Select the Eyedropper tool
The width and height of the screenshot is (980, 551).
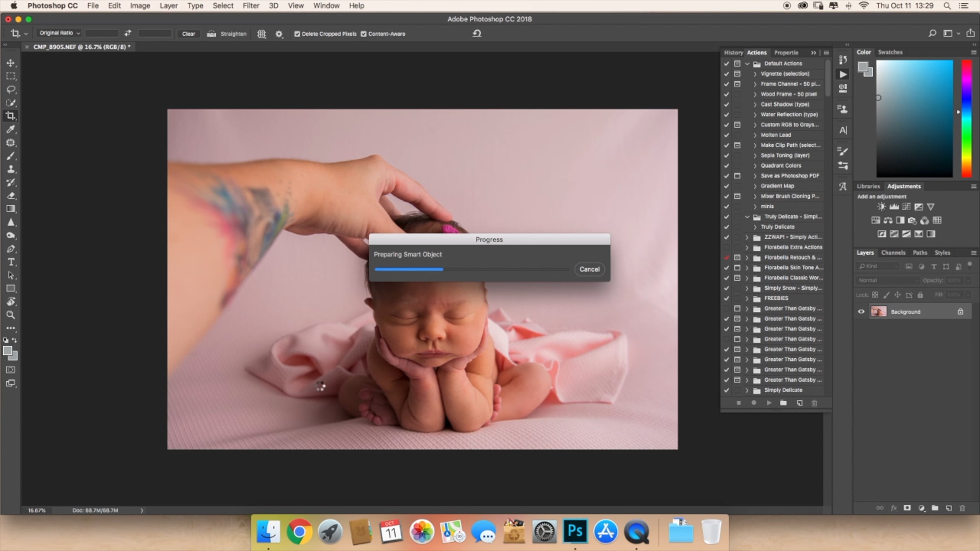point(11,129)
